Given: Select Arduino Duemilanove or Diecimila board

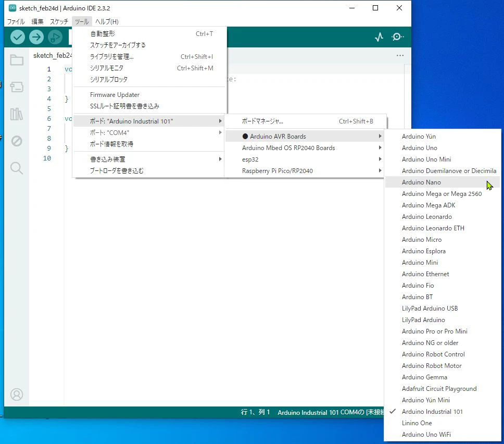Looking at the screenshot, I should 443,171.
